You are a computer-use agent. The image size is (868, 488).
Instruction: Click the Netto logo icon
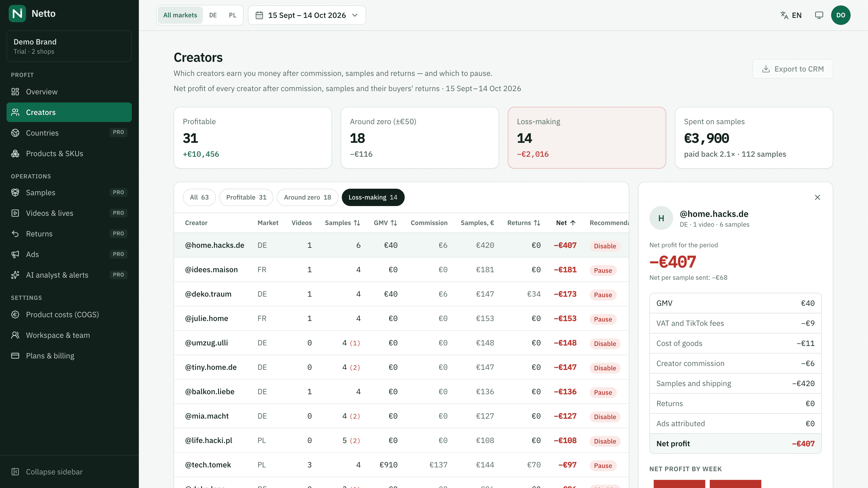pos(17,14)
